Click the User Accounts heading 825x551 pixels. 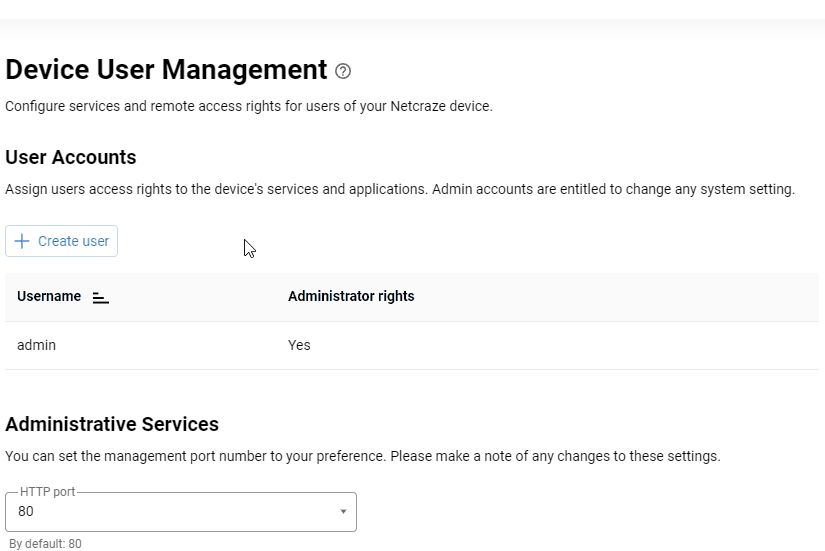click(71, 157)
